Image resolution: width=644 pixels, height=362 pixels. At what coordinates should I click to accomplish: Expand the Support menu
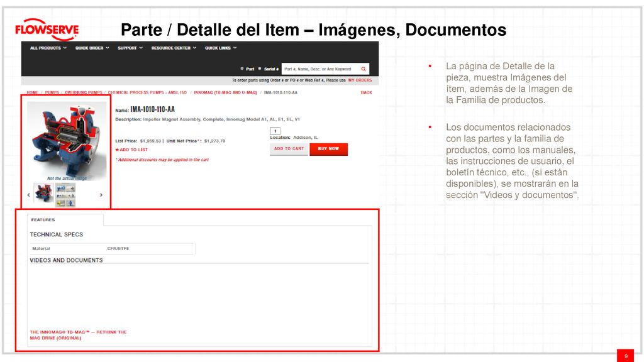click(130, 48)
